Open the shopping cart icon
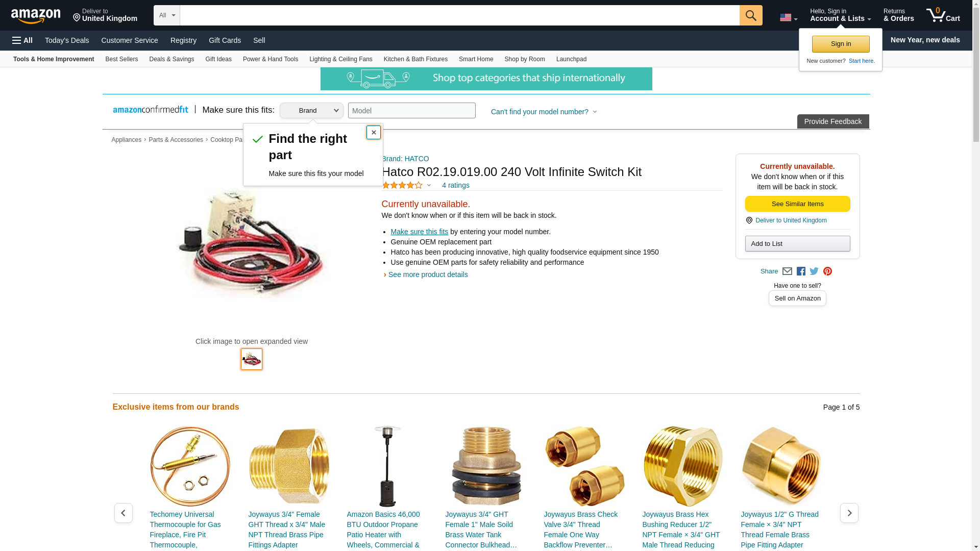Screen dimensions: 980x551 943,15
